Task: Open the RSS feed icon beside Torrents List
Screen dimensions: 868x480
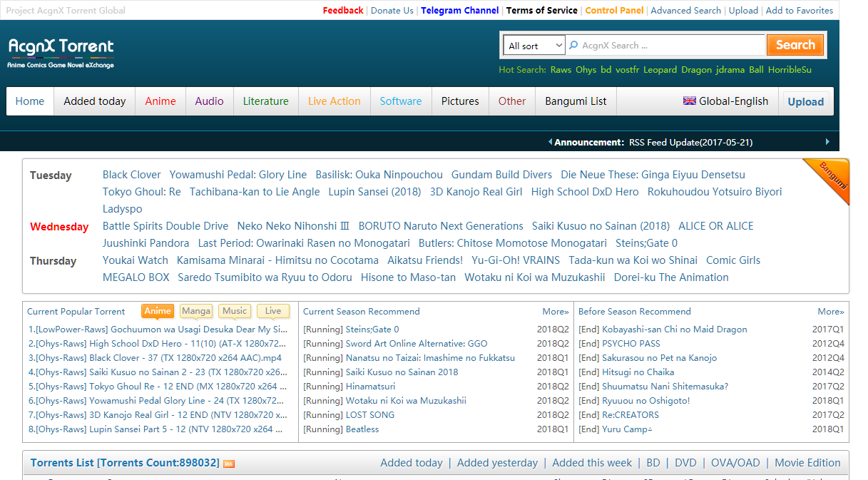Action: click(x=229, y=464)
